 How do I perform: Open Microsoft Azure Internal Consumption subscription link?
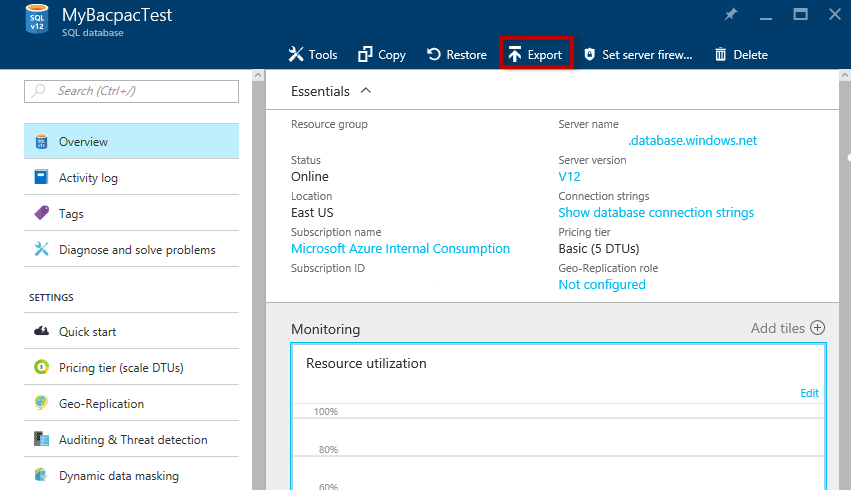[x=400, y=249]
